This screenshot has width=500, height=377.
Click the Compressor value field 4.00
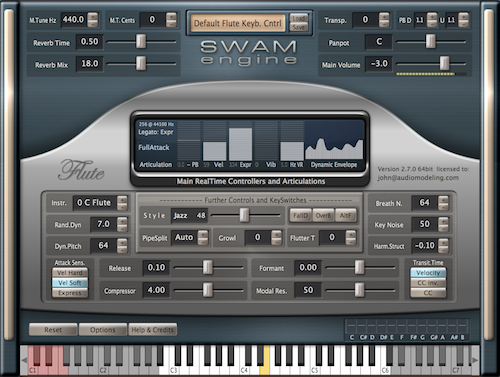click(156, 290)
